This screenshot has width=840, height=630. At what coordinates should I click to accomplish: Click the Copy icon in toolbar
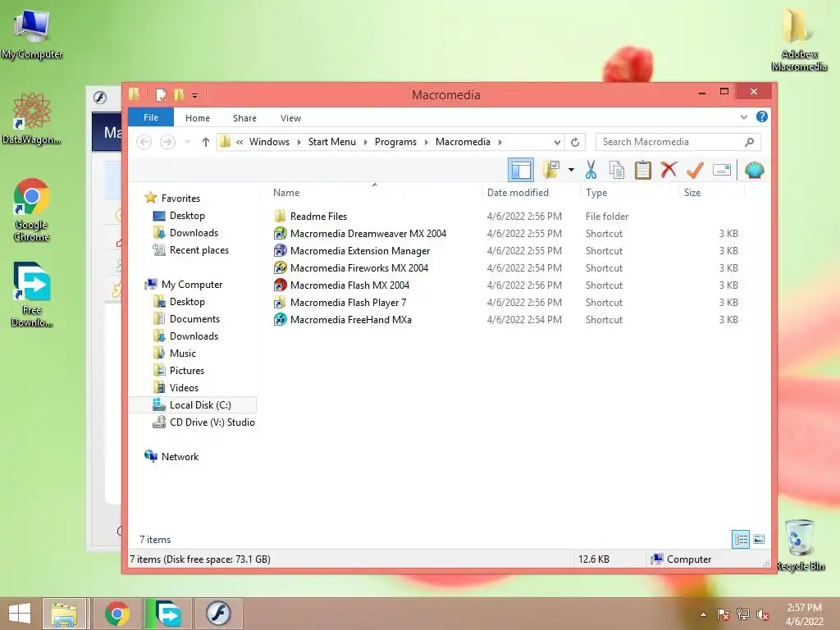click(x=617, y=171)
